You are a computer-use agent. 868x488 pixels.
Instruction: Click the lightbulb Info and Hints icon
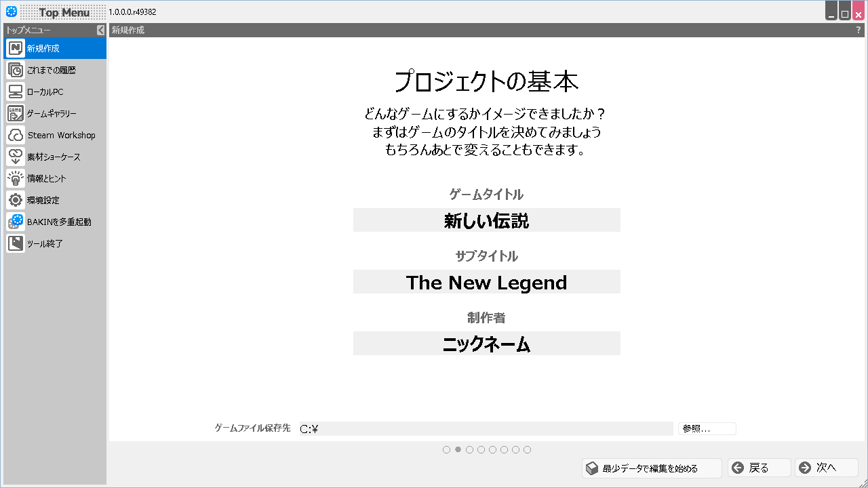point(16,178)
